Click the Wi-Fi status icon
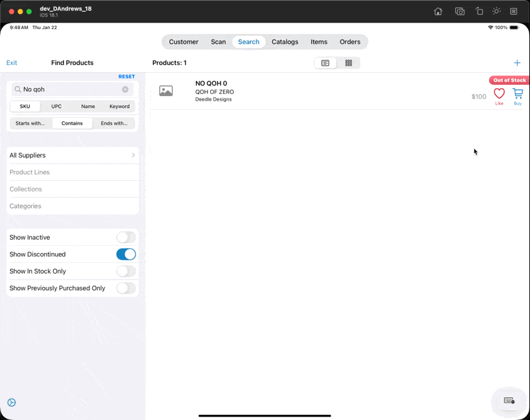The height and width of the screenshot is (420, 530). 490,27
